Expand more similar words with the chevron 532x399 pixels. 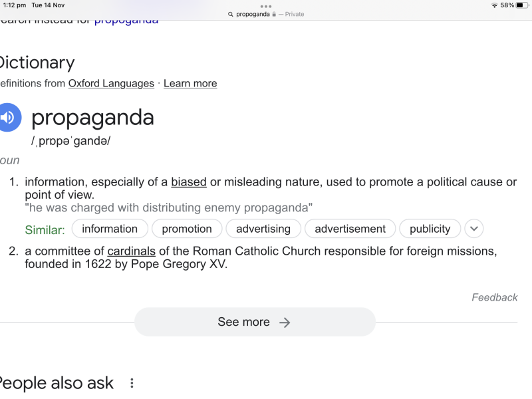pos(473,229)
